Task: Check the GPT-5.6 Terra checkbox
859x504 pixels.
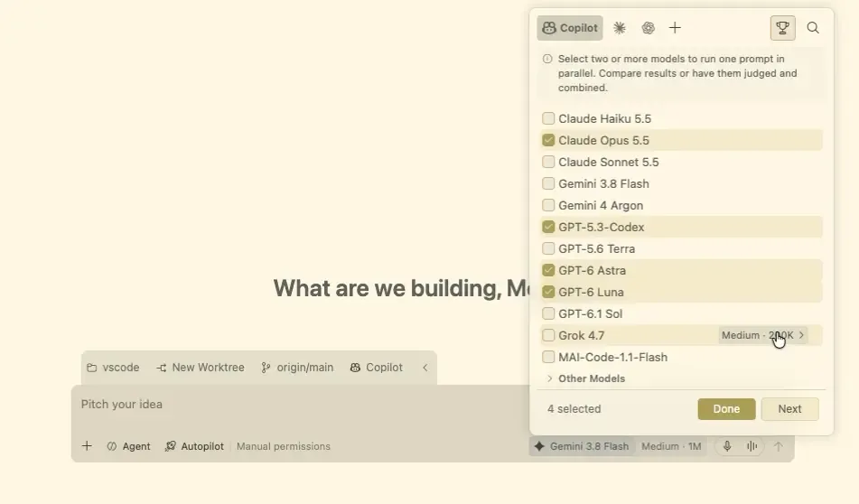Action: (548, 248)
